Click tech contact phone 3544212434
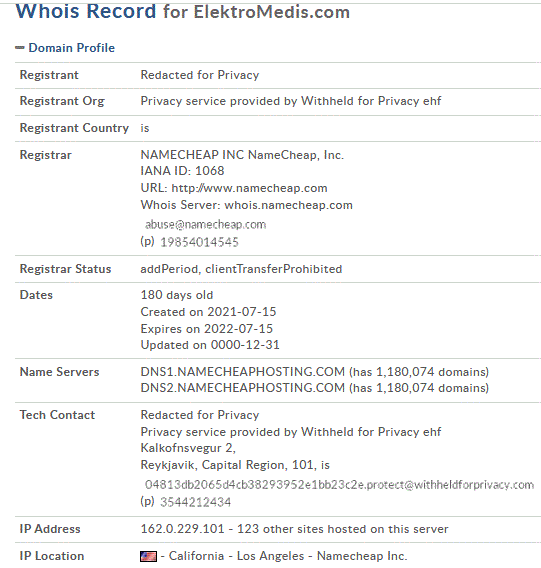Screen dimensions: 541x568 pyautogui.click(x=195, y=502)
